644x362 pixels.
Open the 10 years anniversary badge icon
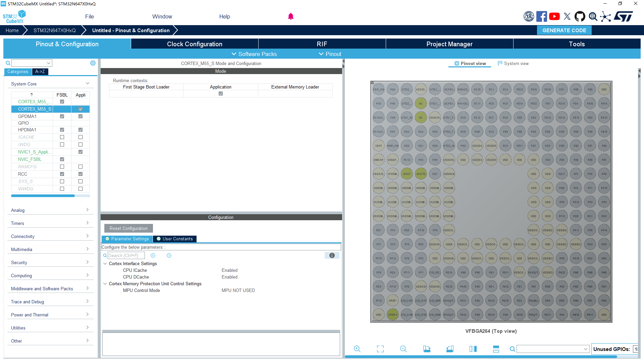[529, 16]
